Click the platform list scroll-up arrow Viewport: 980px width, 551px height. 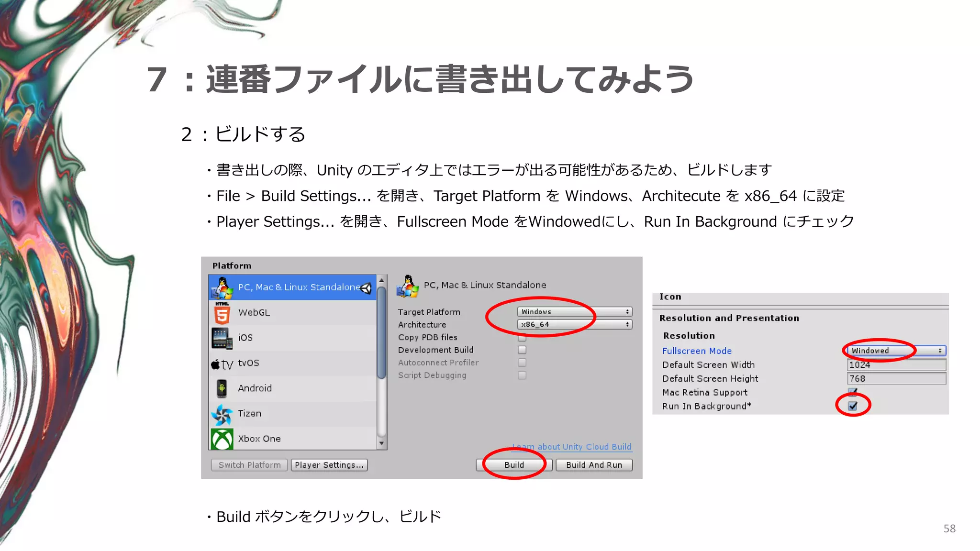tap(381, 280)
